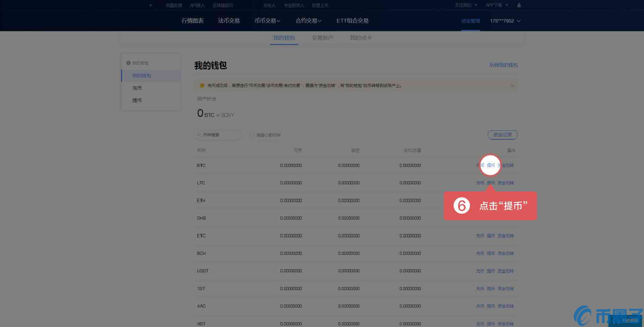Image resolution: width=644 pixels, height=327 pixels.
Task: Click 提币 in the BTC row
Action: click(491, 165)
